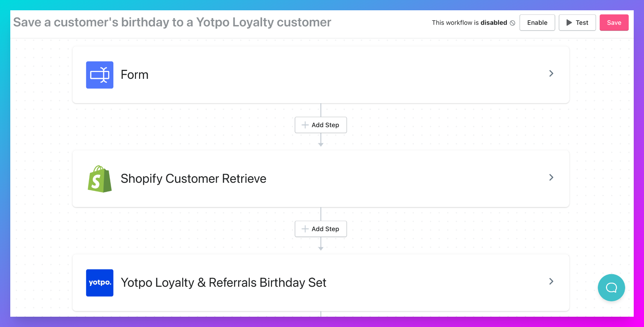Screen dimensions: 644x327
Task: Add a step after the Form trigger
Action: (321, 125)
